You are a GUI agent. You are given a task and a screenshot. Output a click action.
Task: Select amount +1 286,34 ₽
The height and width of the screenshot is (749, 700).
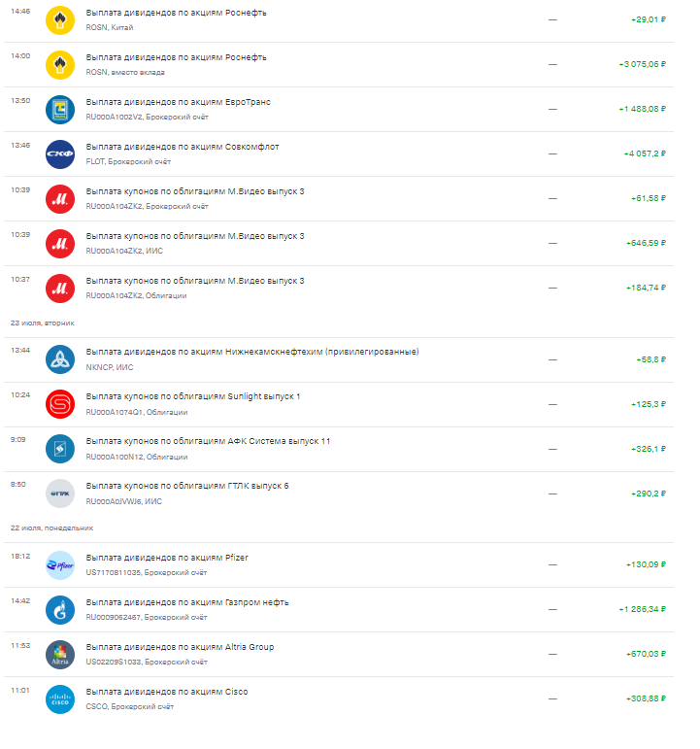click(642, 609)
